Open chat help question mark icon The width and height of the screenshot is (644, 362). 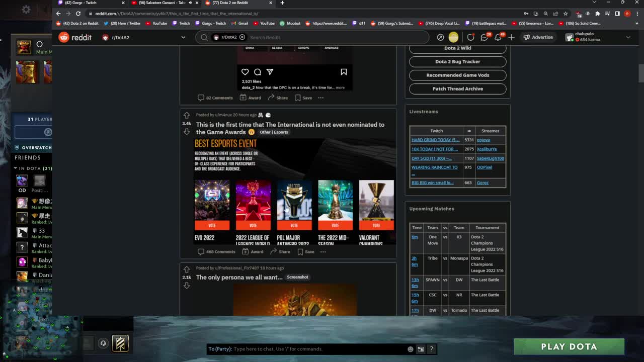[x=431, y=349]
